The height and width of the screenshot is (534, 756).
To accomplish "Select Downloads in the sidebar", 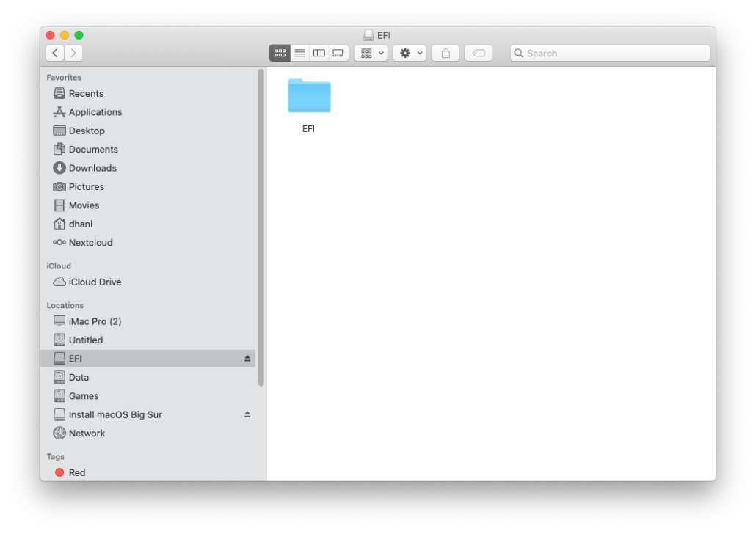I will tap(92, 168).
